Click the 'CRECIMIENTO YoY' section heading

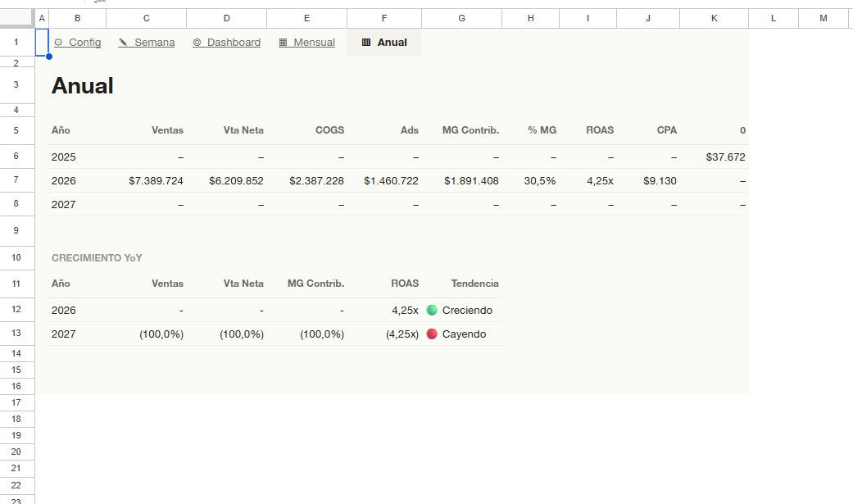(x=97, y=258)
